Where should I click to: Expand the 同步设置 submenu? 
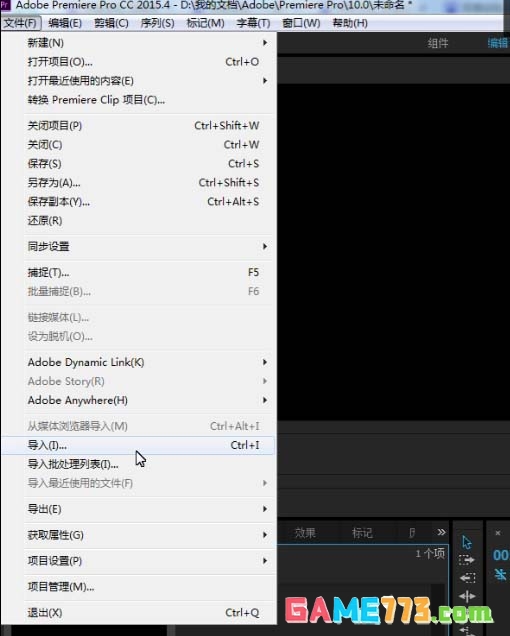[x=138, y=246]
